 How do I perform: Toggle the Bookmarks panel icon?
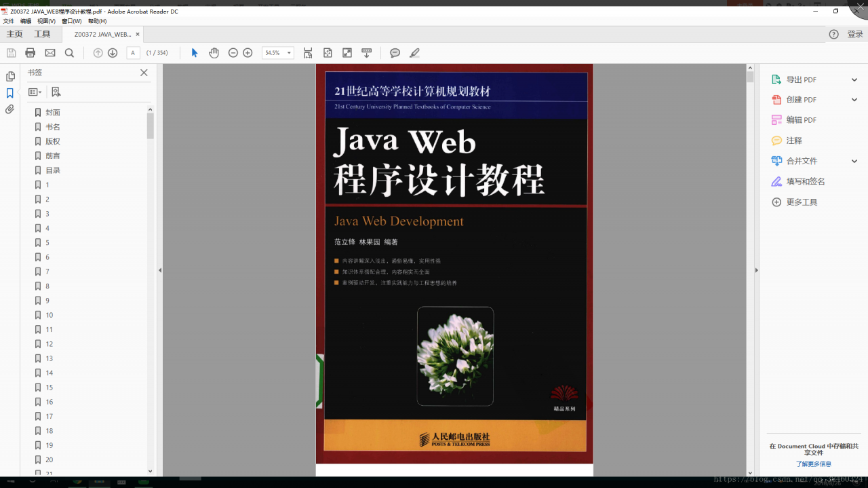(x=10, y=93)
